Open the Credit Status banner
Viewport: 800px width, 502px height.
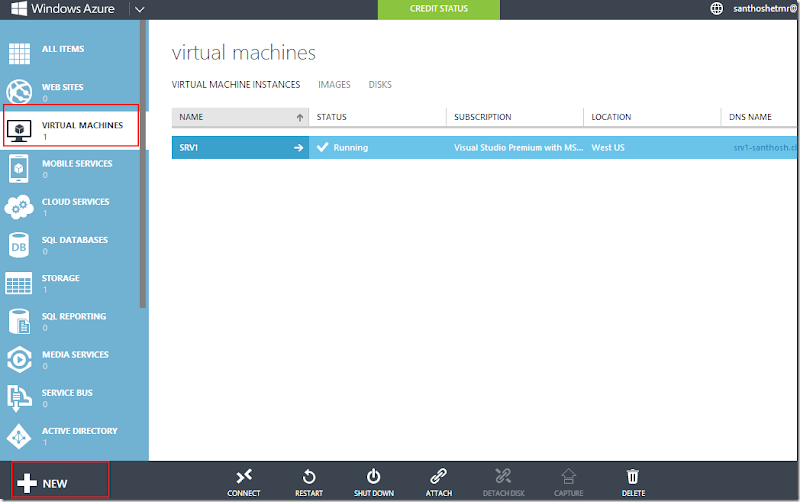[439, 9]
